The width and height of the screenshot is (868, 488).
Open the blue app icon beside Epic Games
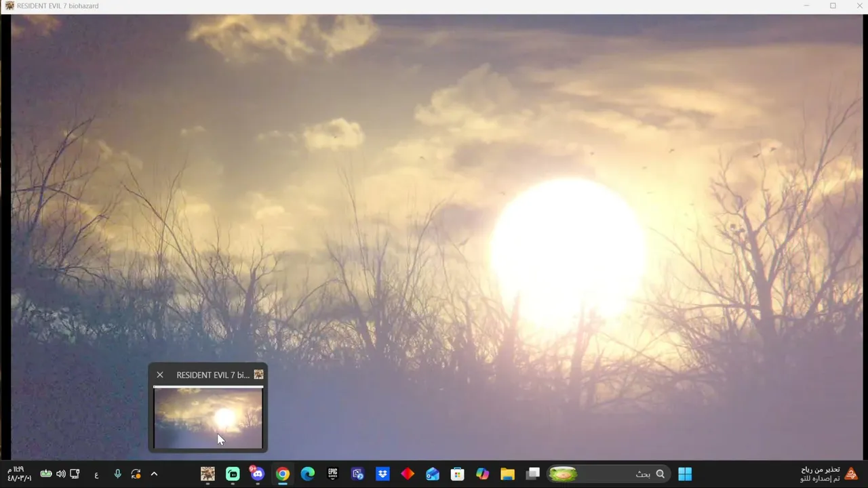pos(358,474)
